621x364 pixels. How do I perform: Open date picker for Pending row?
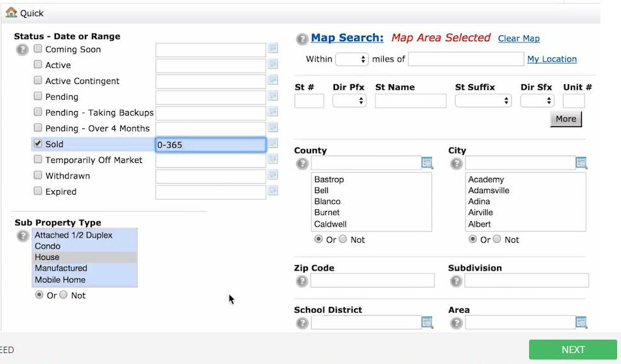tap(273, 96)
